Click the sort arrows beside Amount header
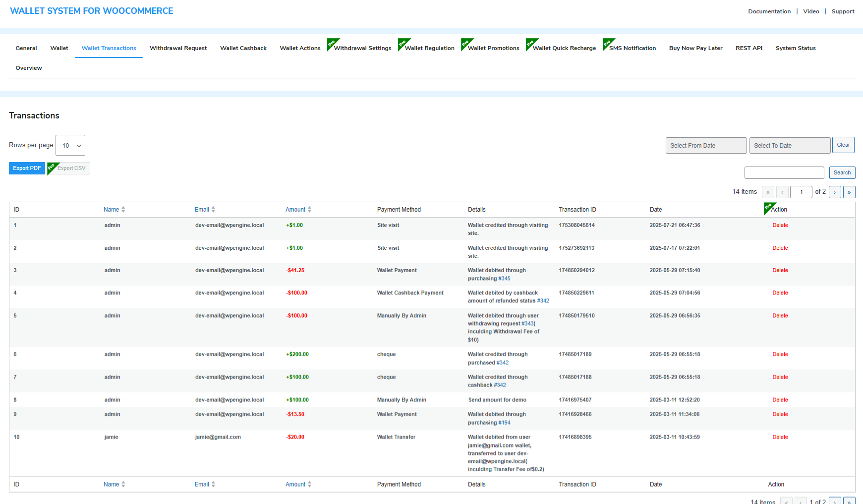The width and height of the screenshot is (863, 504). click(309, 210)
